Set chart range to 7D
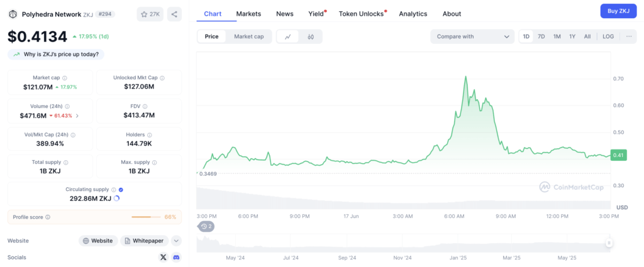Viewport: 644px width, 267px height. [541, 36]
